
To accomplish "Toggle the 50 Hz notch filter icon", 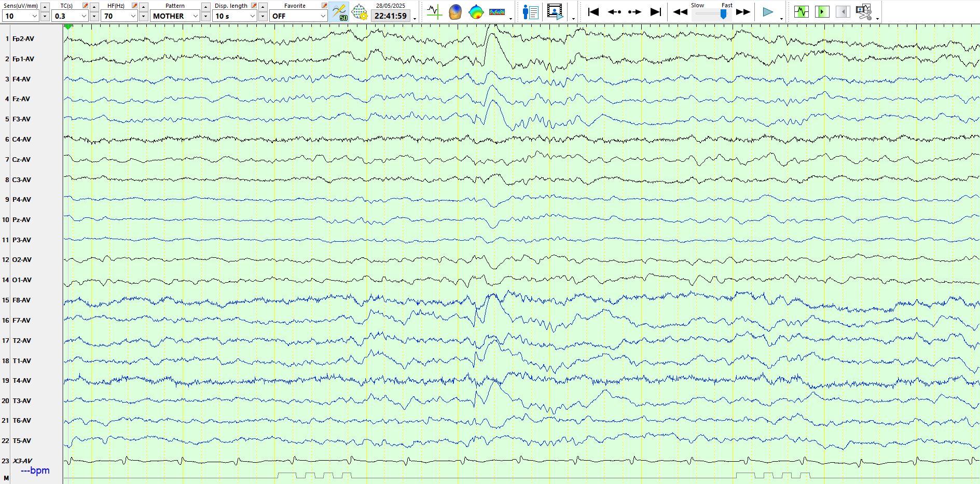I will [x=339, y=12].
